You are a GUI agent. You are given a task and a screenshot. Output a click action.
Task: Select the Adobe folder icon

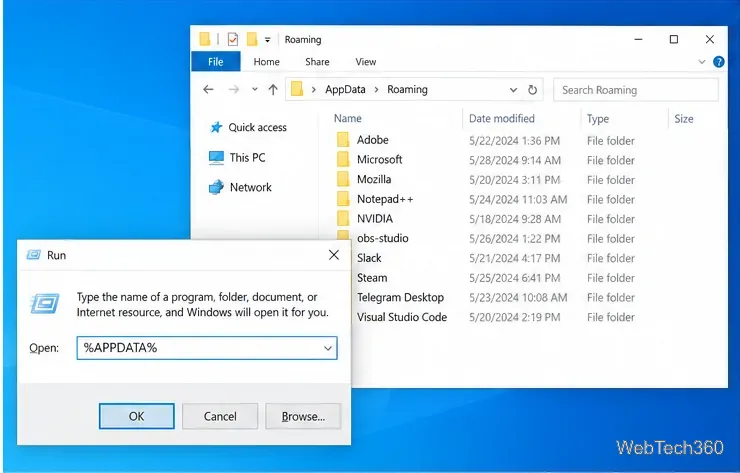(343, 140)
